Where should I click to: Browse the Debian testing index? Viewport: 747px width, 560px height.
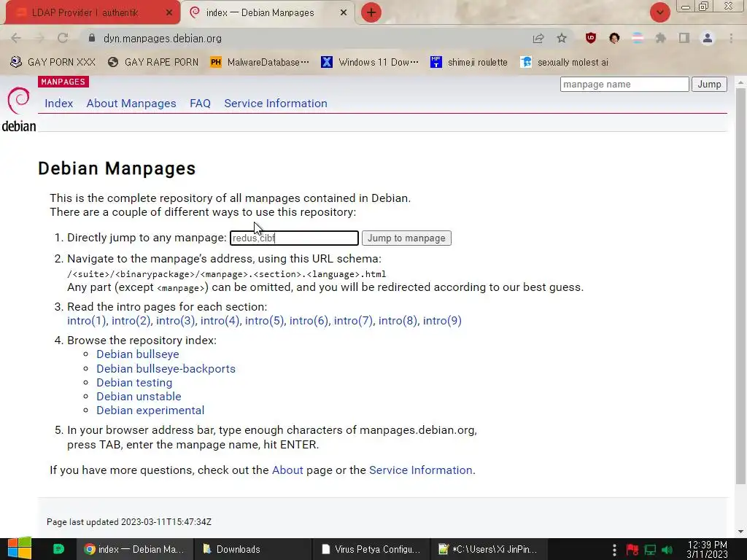134,382
